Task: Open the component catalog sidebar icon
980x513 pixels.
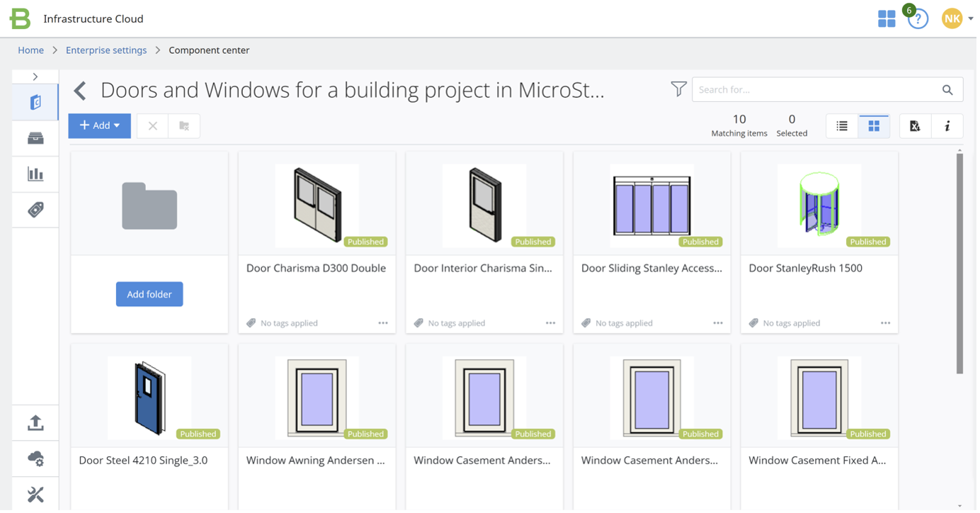Action: tap(35, 101)
